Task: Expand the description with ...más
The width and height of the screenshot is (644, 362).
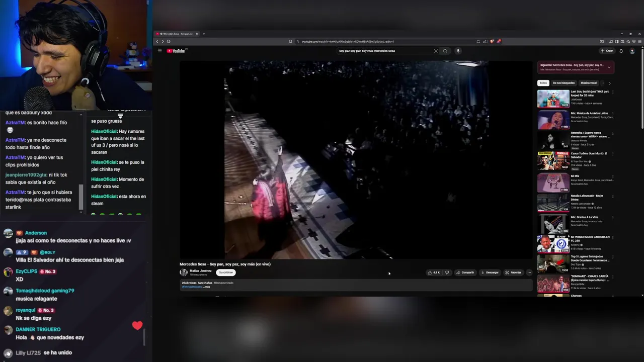Action: 206,287
